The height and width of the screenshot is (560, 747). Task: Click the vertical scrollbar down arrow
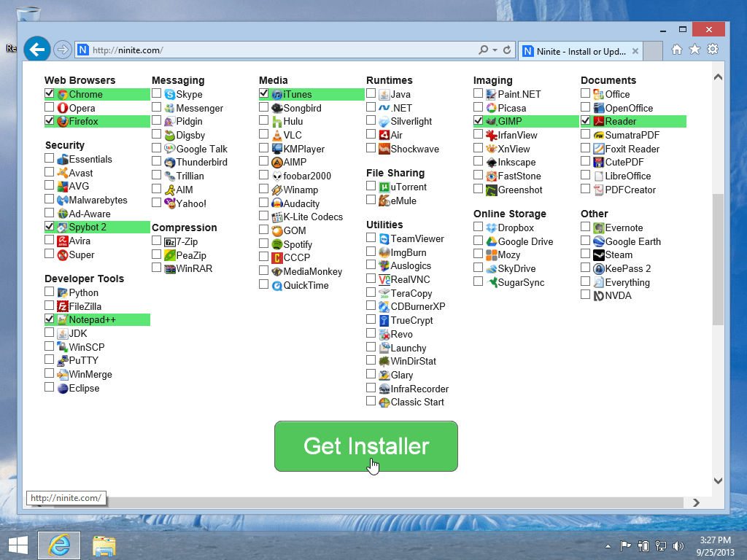(x=717, y=481)
